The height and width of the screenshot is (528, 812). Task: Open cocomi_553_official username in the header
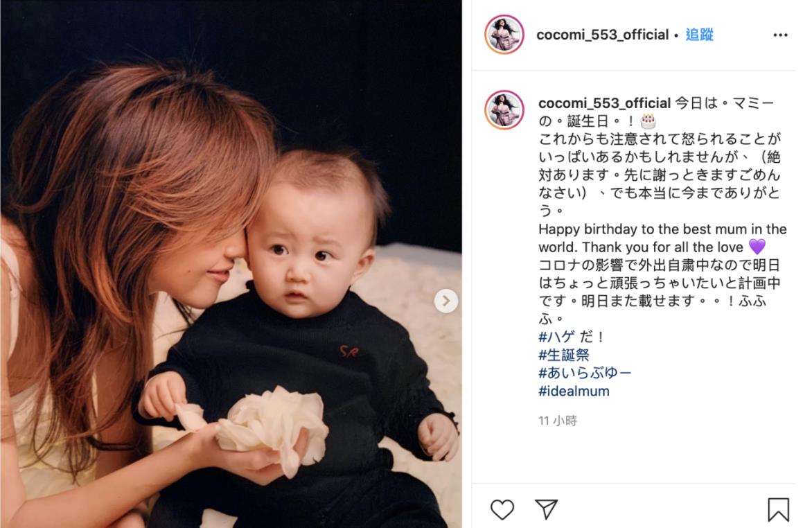[x=602, y=35]
